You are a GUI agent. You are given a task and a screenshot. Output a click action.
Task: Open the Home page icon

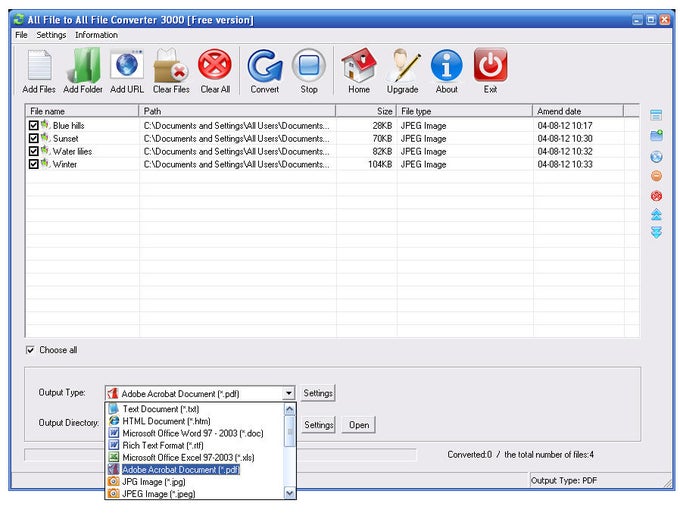coord(359,65)
